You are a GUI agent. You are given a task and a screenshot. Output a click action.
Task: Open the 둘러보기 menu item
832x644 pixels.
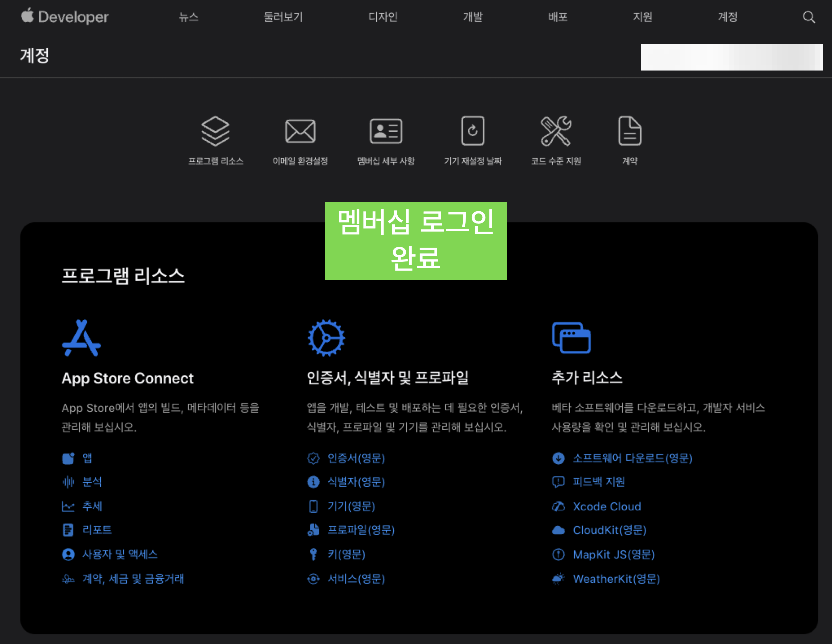point(283,17)
